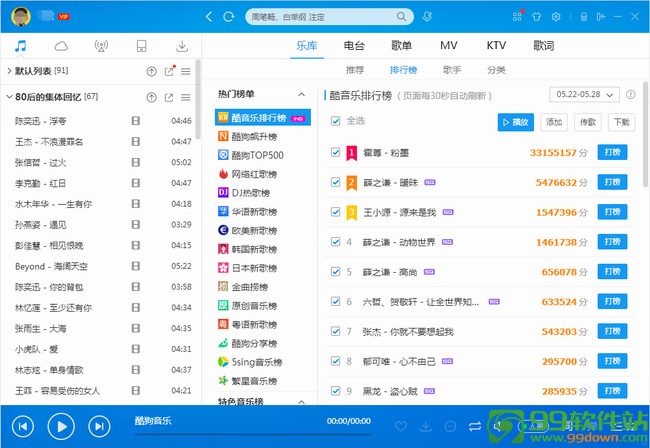The width and height of the screenshot is (650, 448).
Task: Share the 默认列表 playlist
Action: [169, 72]
